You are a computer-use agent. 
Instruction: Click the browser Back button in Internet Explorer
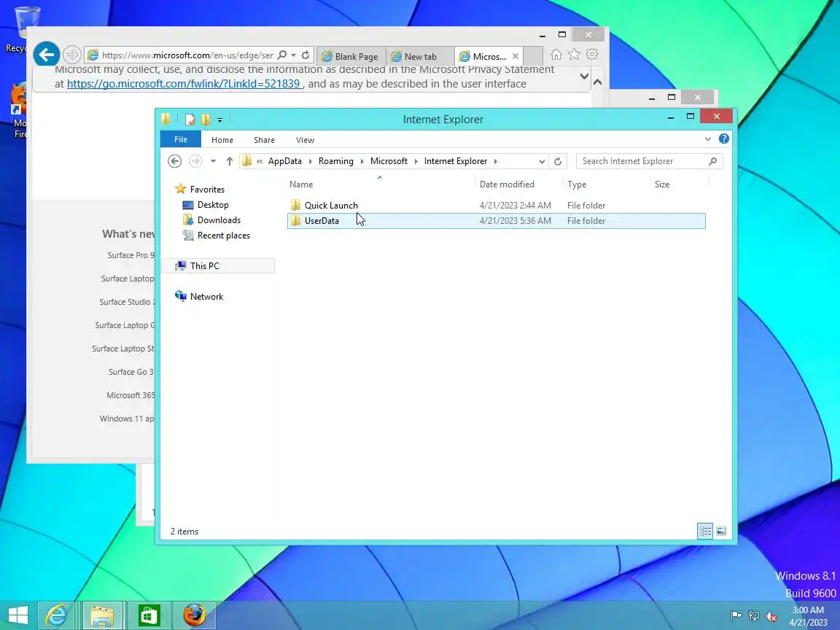[47, 55]
